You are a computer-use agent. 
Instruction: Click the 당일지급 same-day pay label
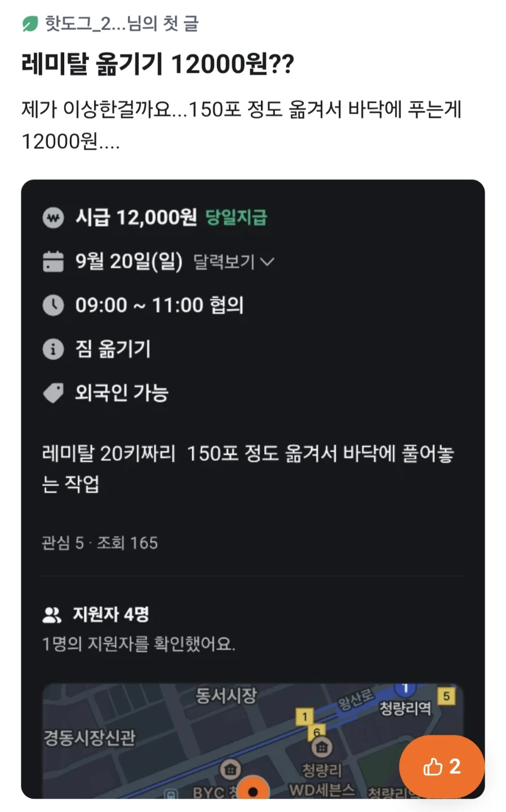coord(236,218)
